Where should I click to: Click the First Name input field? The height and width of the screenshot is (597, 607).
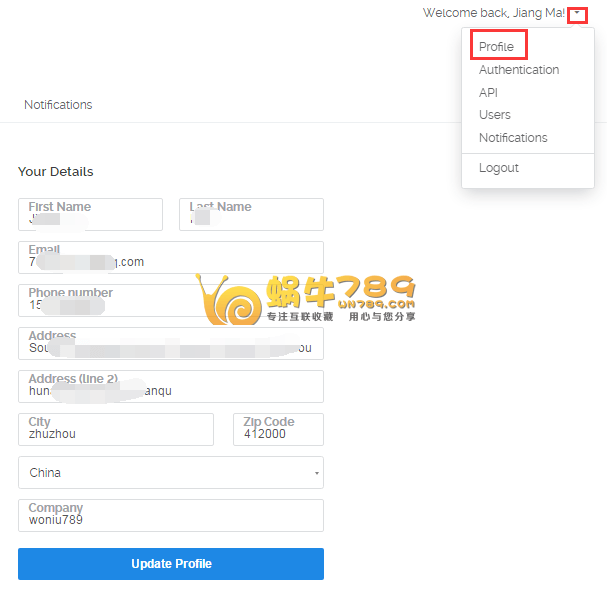pyautogui.click(x=90, y=215)
